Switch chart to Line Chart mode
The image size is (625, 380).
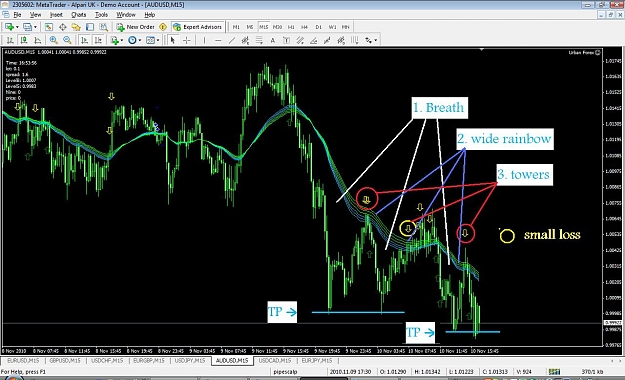coord(37,40)
